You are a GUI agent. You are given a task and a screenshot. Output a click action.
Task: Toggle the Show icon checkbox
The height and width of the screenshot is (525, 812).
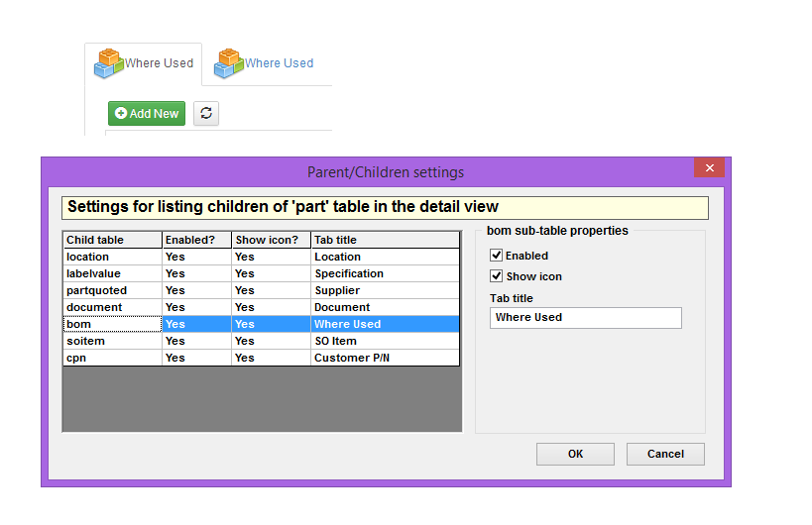point(496,275)
